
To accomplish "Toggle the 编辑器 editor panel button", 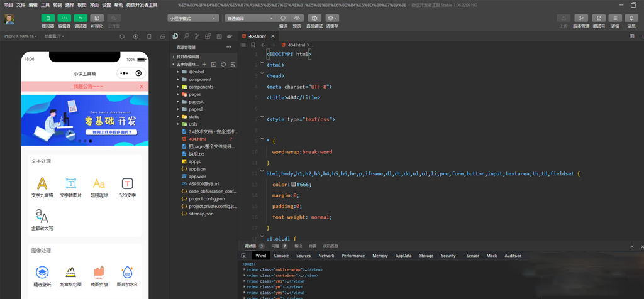I will tap(64, 18).
